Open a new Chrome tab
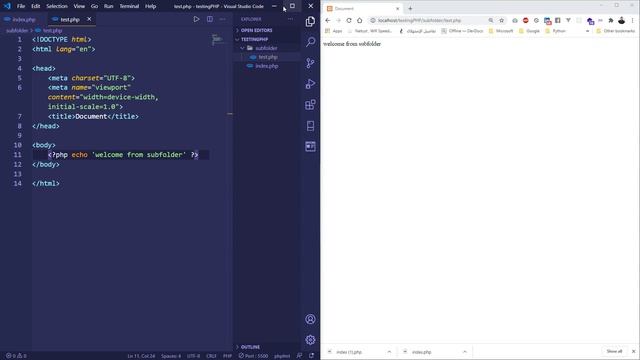 pos(410,8)
